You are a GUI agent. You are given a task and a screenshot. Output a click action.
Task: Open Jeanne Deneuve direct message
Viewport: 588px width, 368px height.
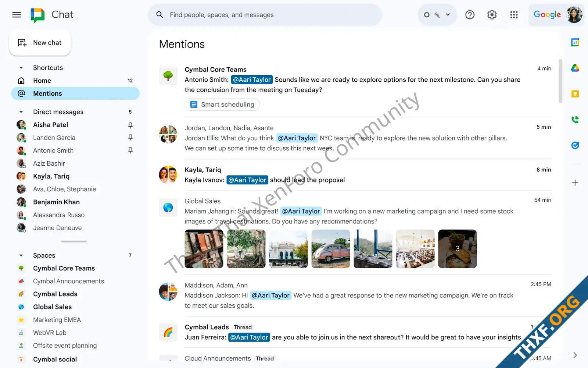(75, 228)
